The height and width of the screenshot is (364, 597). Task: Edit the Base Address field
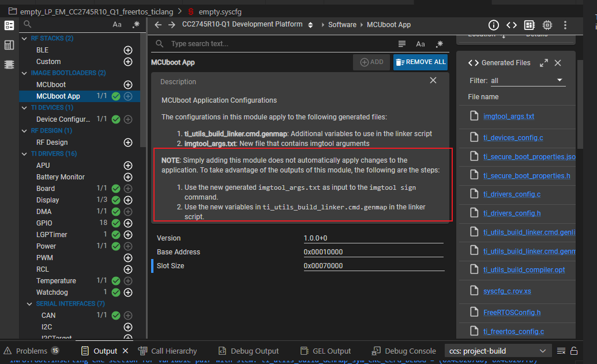click(374, 252)
